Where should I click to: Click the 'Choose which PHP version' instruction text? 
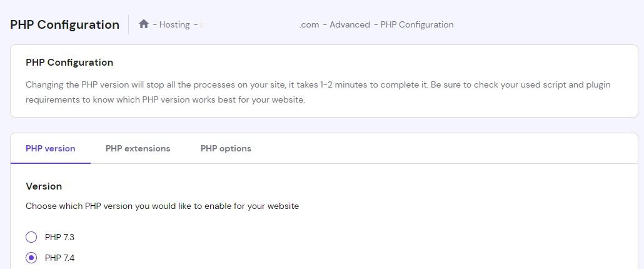coord(162,206)
